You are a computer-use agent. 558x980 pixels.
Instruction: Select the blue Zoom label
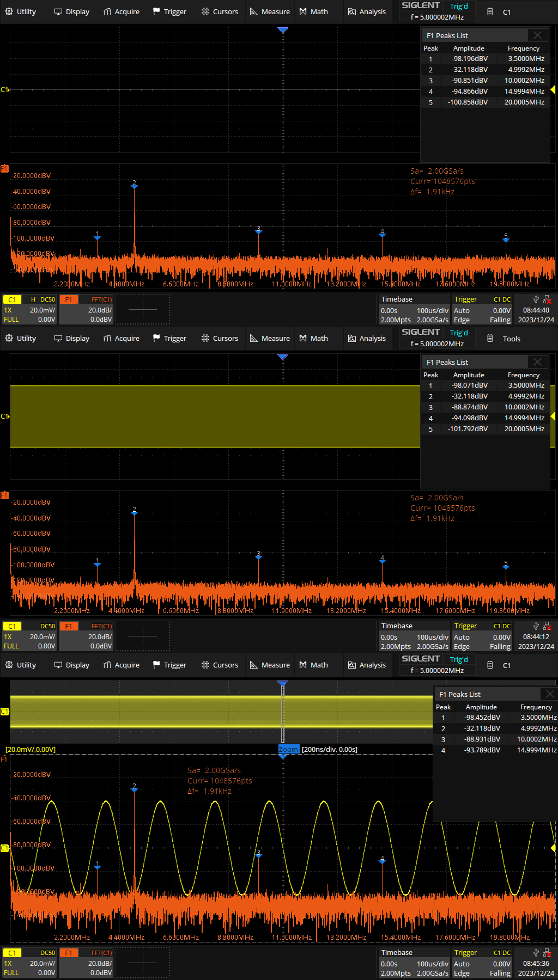(x=289, y=749)
